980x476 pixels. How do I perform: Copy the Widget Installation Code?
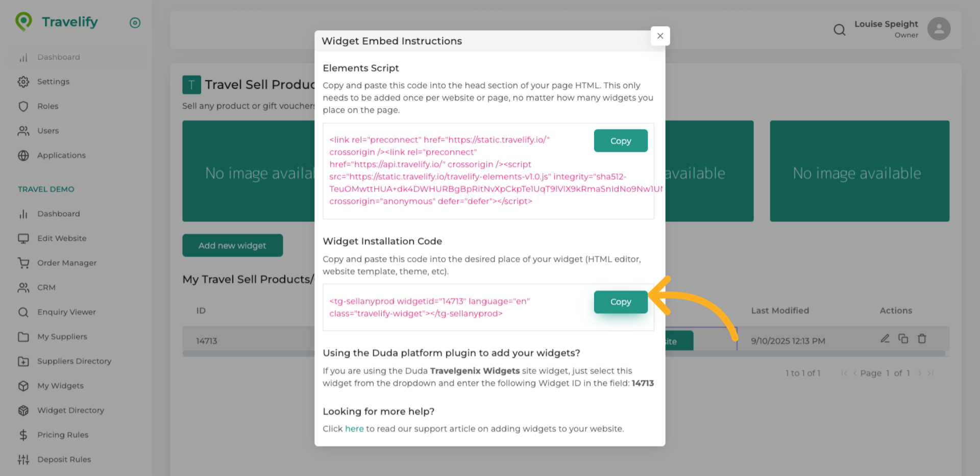(x=620, y=302)
